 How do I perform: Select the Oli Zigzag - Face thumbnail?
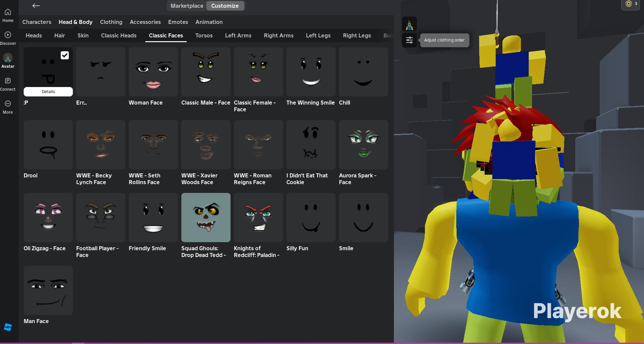tap(48, 218)
